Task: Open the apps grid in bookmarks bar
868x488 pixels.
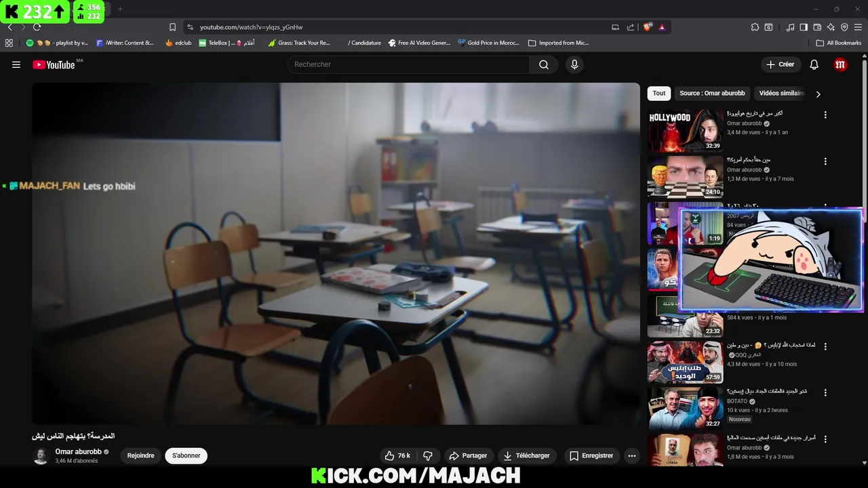Action: [x=9, y=43]
